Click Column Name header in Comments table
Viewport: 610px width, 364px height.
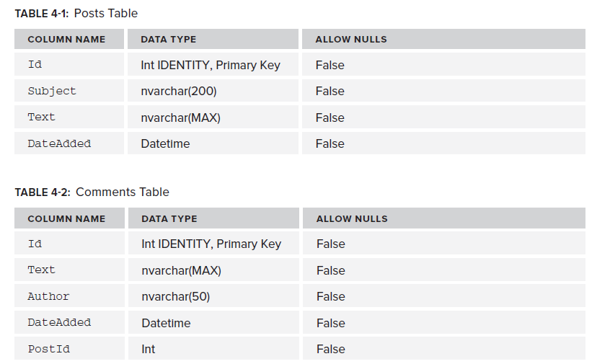point(66,218)
